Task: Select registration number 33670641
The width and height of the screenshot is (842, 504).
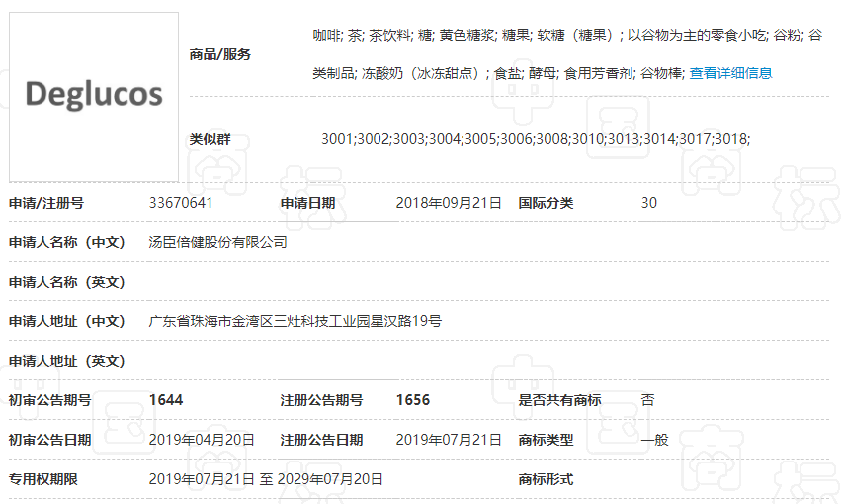Action: 181,203
